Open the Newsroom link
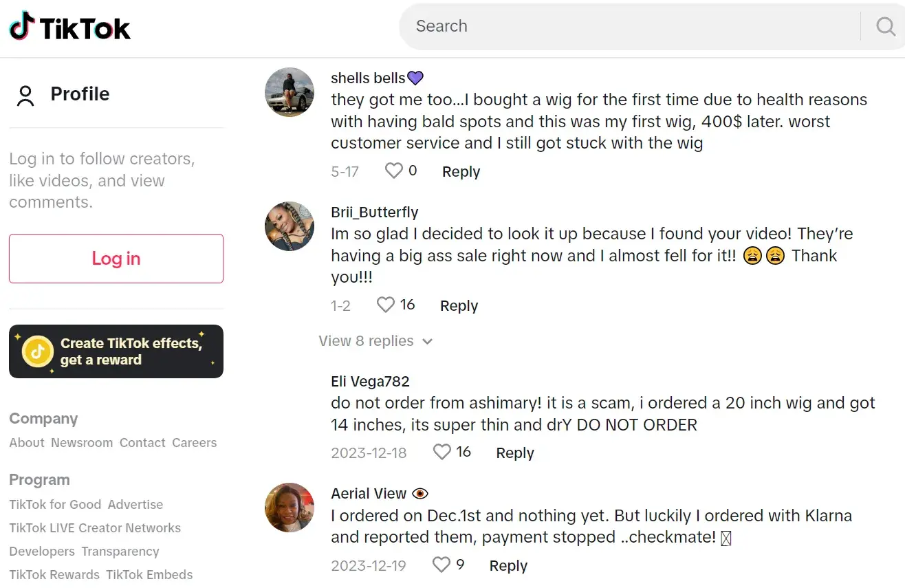 [82, 443]
